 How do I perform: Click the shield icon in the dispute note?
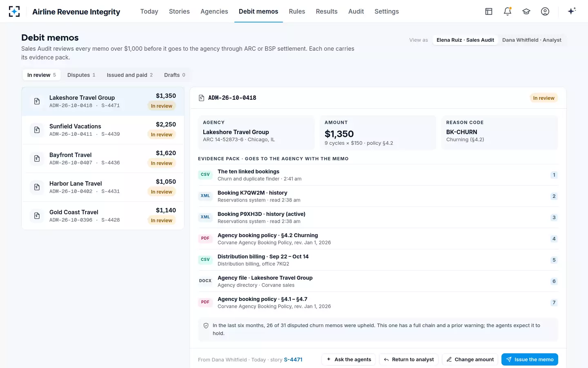[x=206, y=326]
